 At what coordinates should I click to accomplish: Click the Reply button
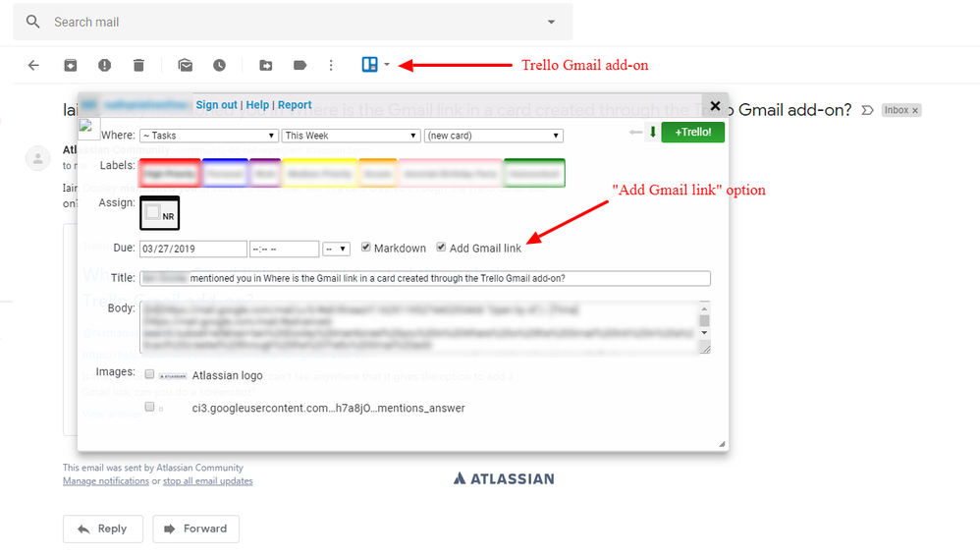pyautogui.click(x=103, y=529)
